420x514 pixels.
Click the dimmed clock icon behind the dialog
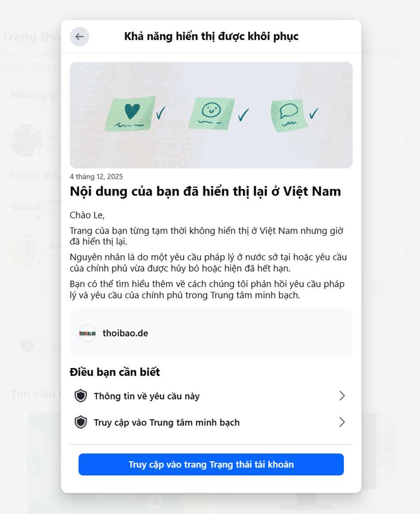point(27,345)
